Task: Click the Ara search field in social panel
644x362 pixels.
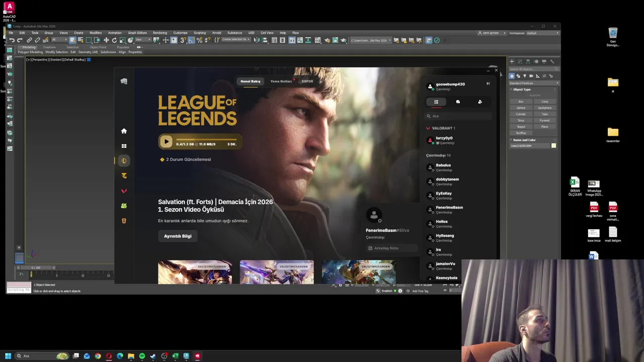Action: pos(459,116)
